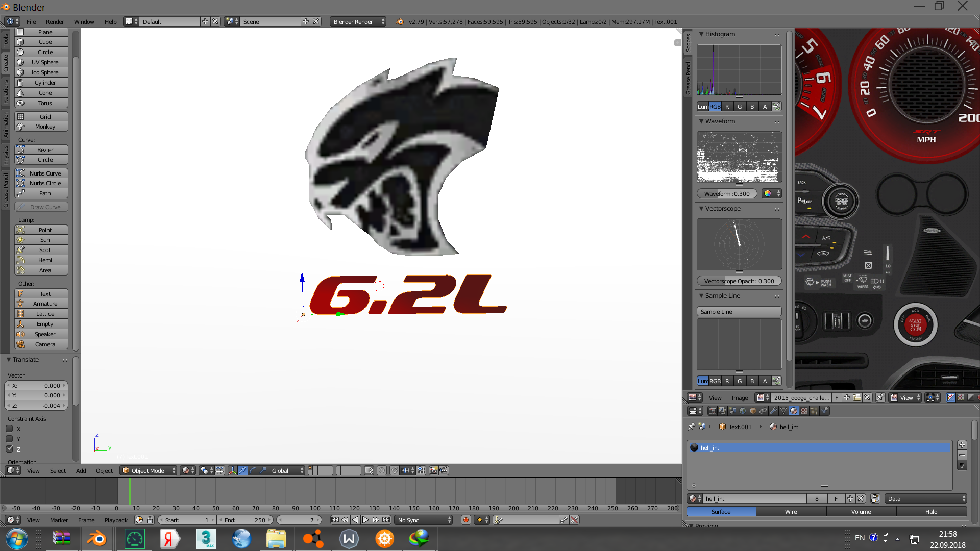Collapse the Waveform panel

point(701,121)
